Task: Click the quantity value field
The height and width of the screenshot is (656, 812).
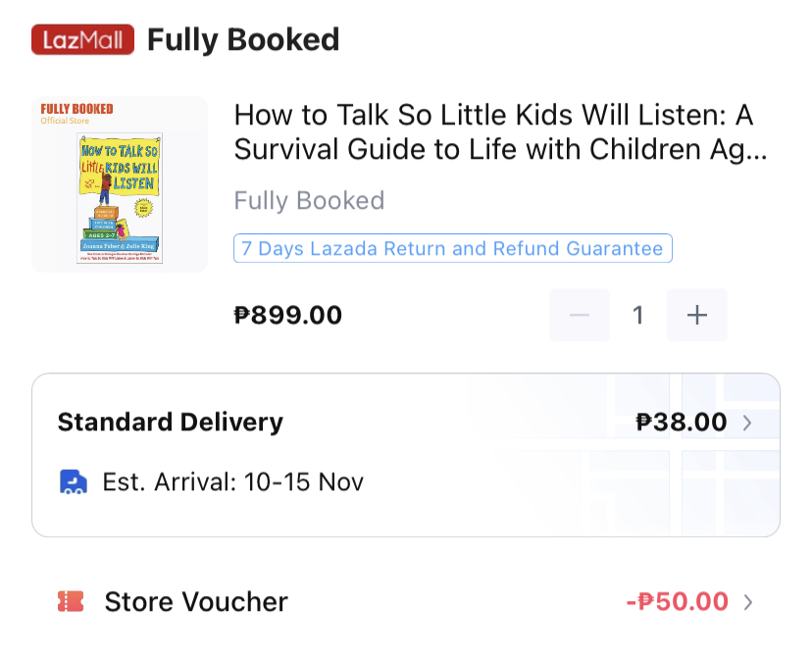Action: [x=638, y=315]
